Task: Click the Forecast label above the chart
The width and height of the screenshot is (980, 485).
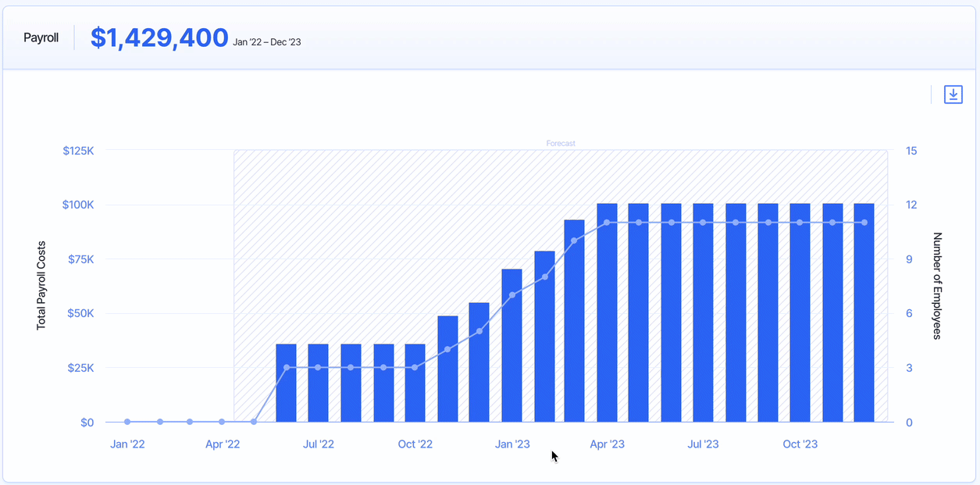Action: [x=561, y=144]
